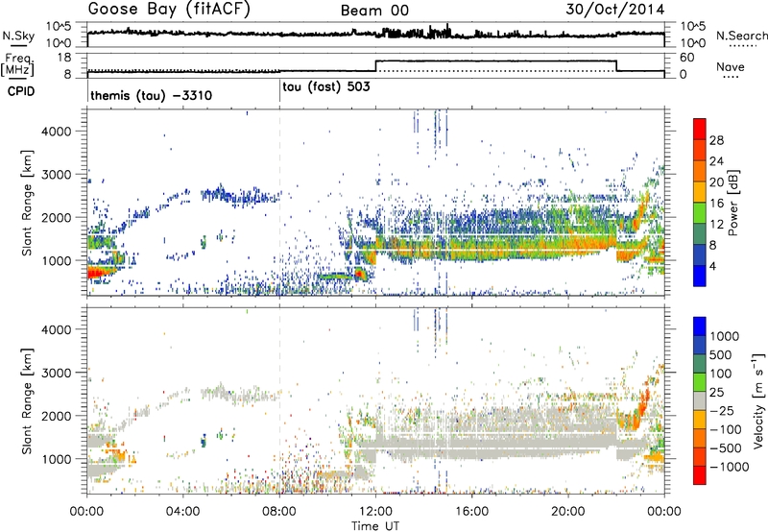Select the -500 value on Velocity scale
This screenshot has height=532, width=768.
point(726,447)
